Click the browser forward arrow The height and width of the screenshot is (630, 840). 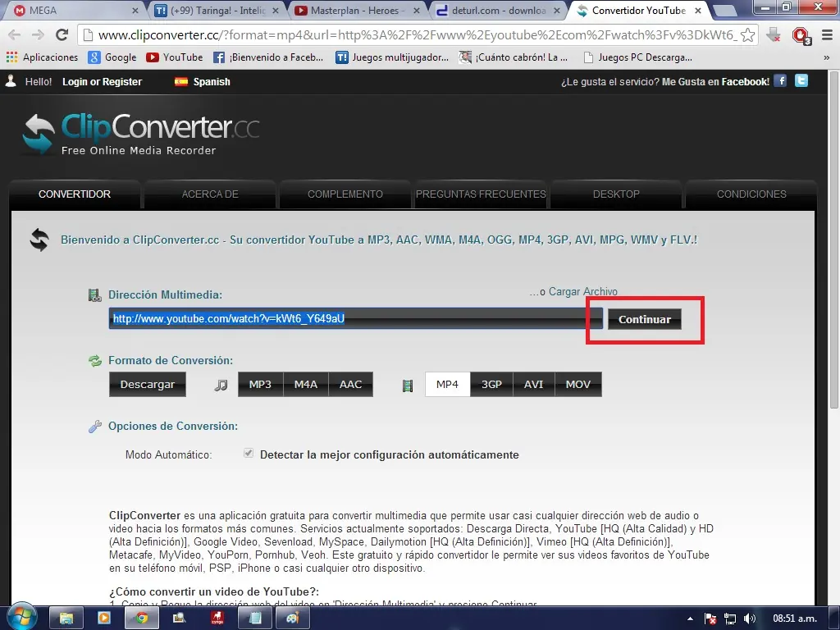click(38, 34)
